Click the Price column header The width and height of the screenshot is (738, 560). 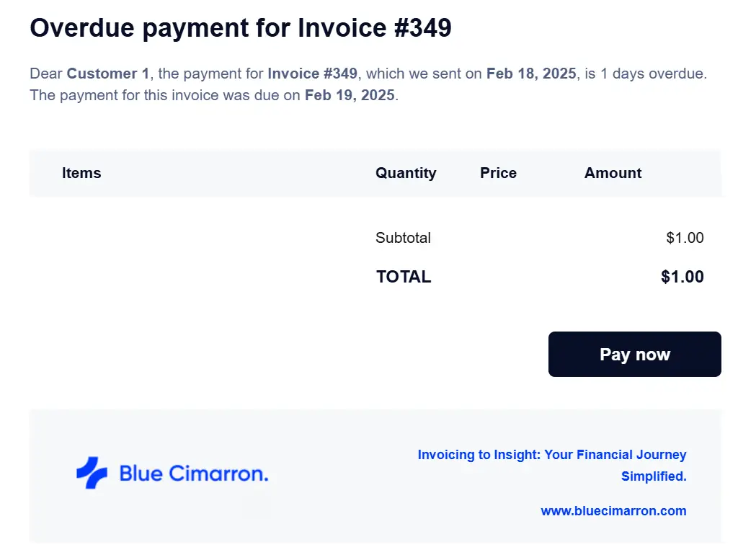tap(498, 173)
